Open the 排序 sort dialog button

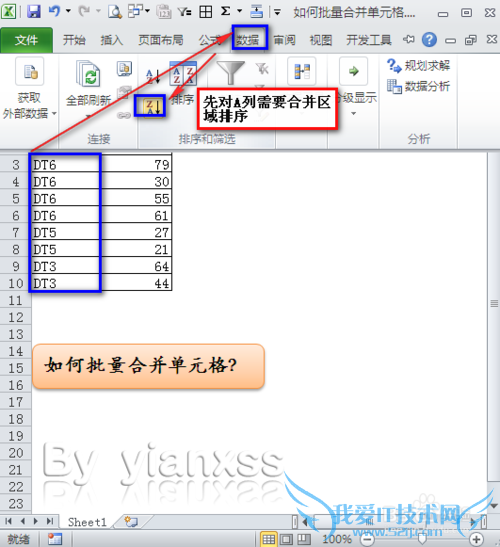[x=183, y=84]
